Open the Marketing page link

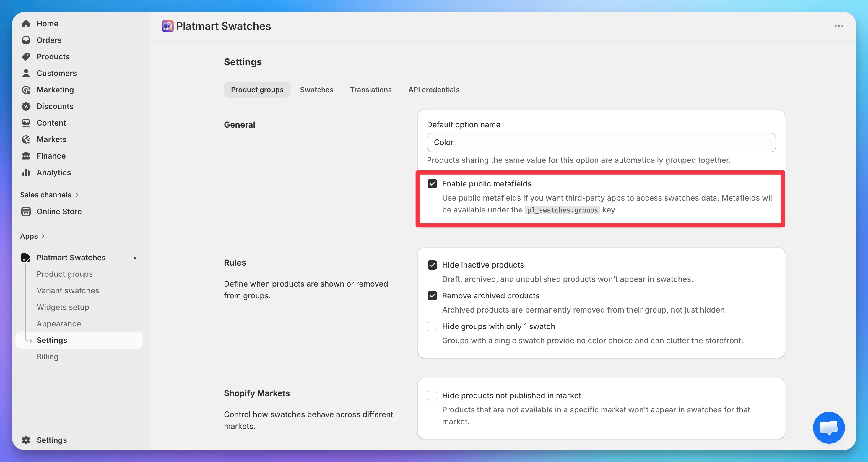coord(55,90)
